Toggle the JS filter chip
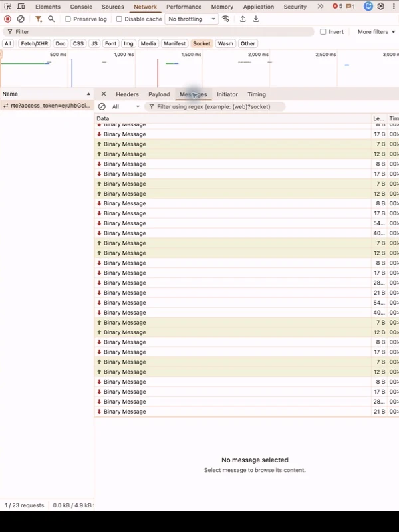This screenshot has width=399, height=532. 94,43
